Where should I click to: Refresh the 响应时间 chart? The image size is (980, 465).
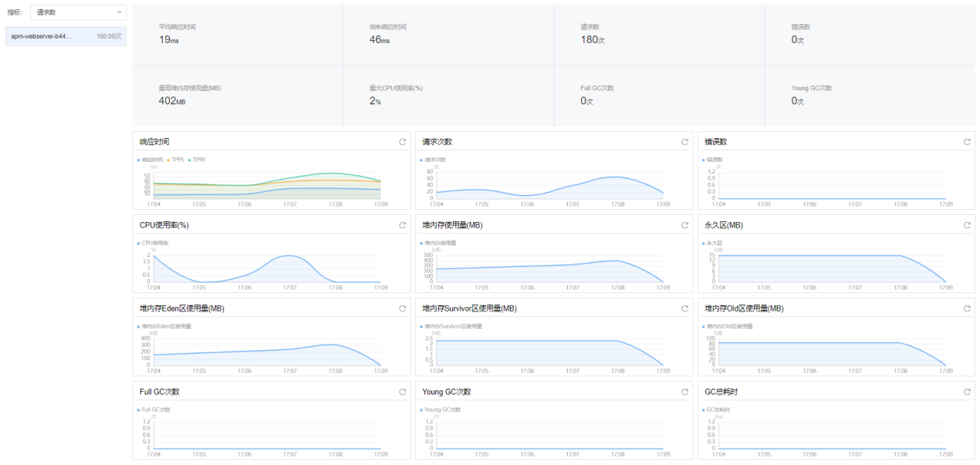tap(402, 142)
